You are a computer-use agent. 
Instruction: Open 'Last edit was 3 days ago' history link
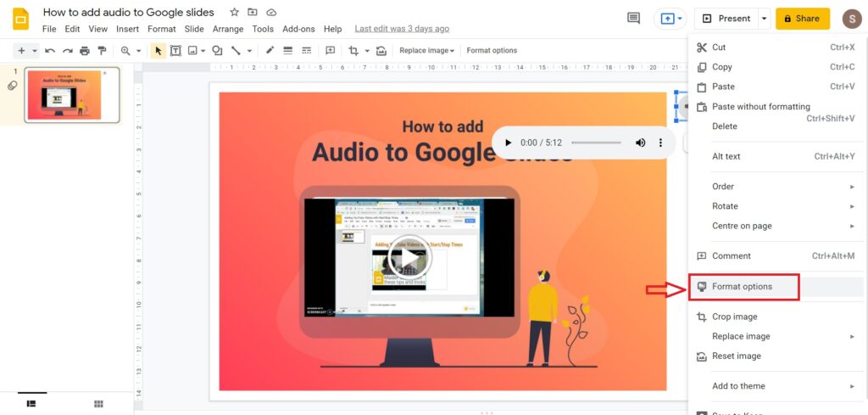click(x=402, y=29)
